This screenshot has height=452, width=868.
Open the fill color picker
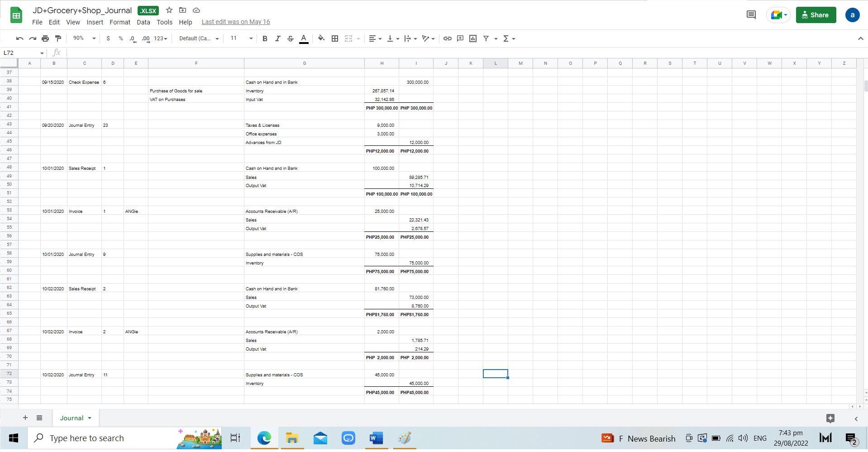coord(321,38)
